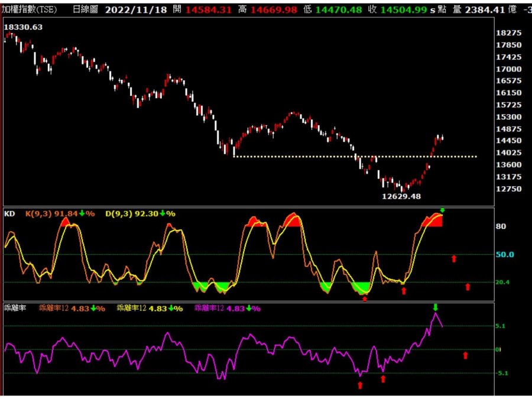
Task: Click the 12629.48 low price label
Action: coord(401,196)
